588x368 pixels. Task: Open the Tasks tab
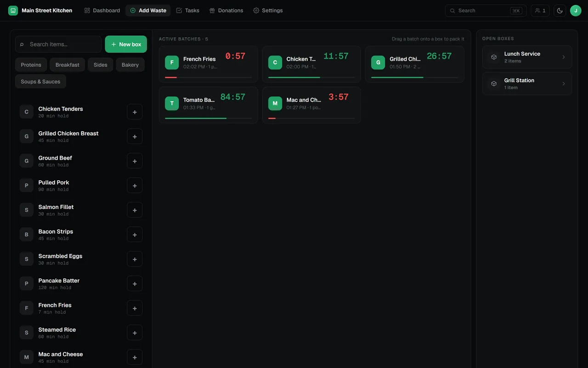(188, 11)
